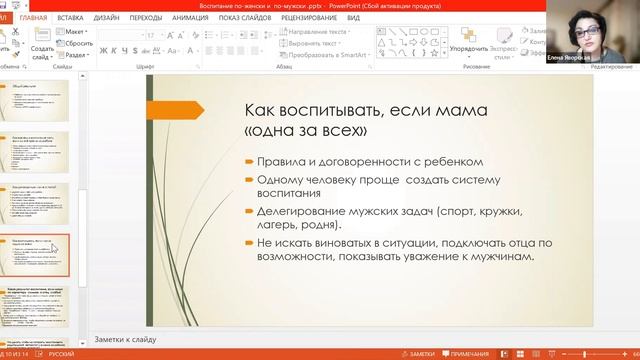Zoom in with the plus button

coord(624,354)
